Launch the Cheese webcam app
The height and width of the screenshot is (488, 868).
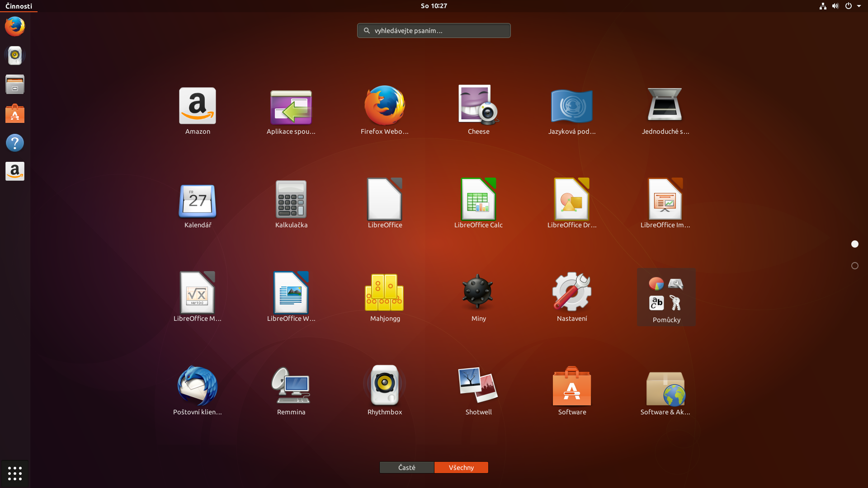coord(478,111)
